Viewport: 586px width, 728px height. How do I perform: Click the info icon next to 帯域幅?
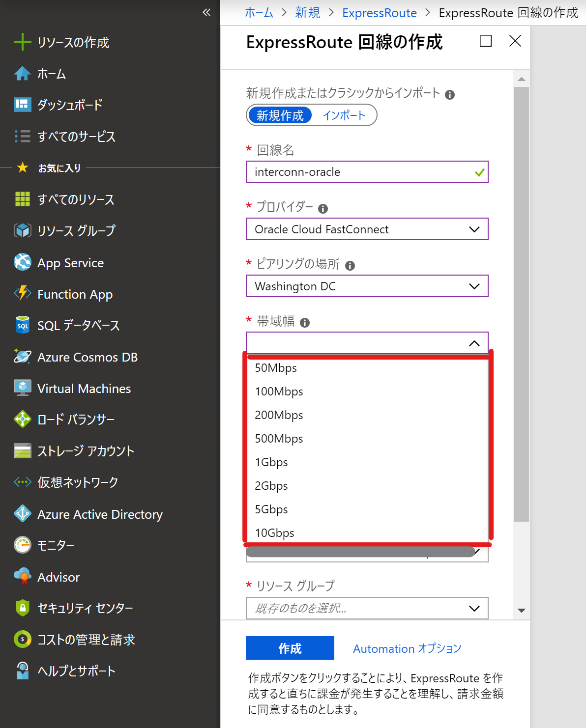(x=305, y=323)
